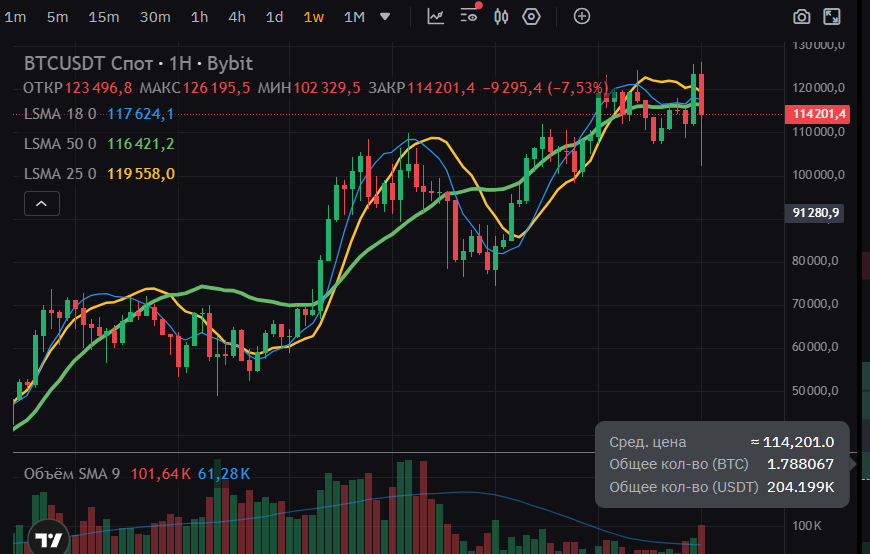The height and width of the screenshot is (554, 870).
Task: Click the LSMA 50 0 indicator label
Action: [60, 144]
